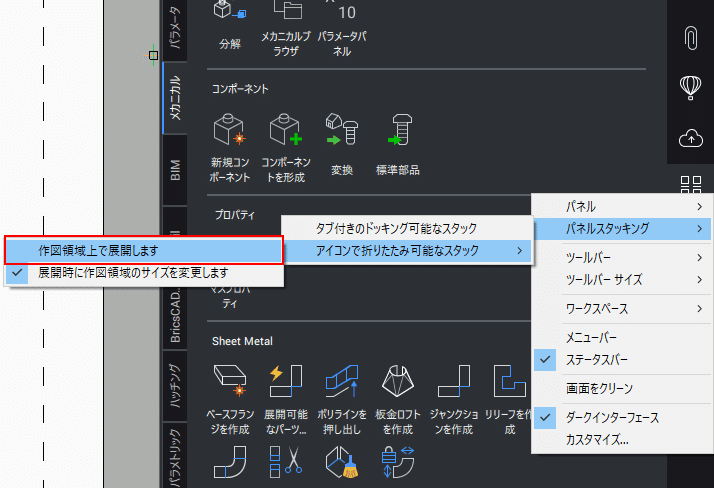Select タブ付きのドッキング可能なスタック

click(407, 229)
